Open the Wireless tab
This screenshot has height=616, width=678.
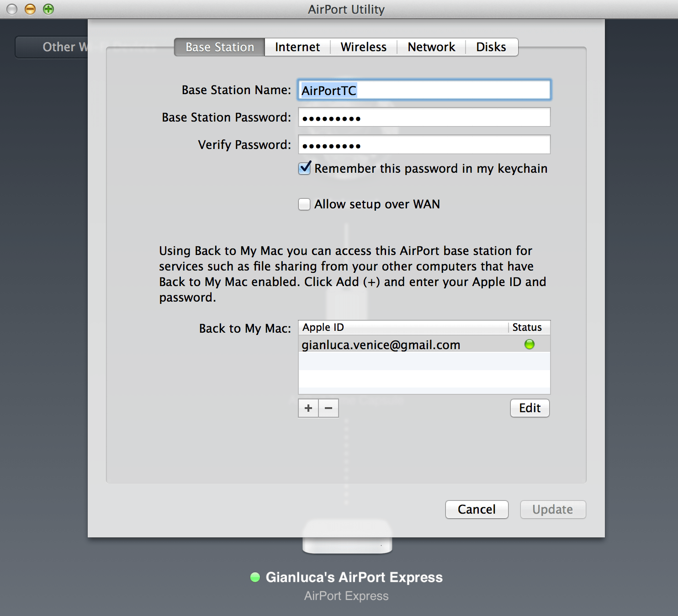point(363,47)
